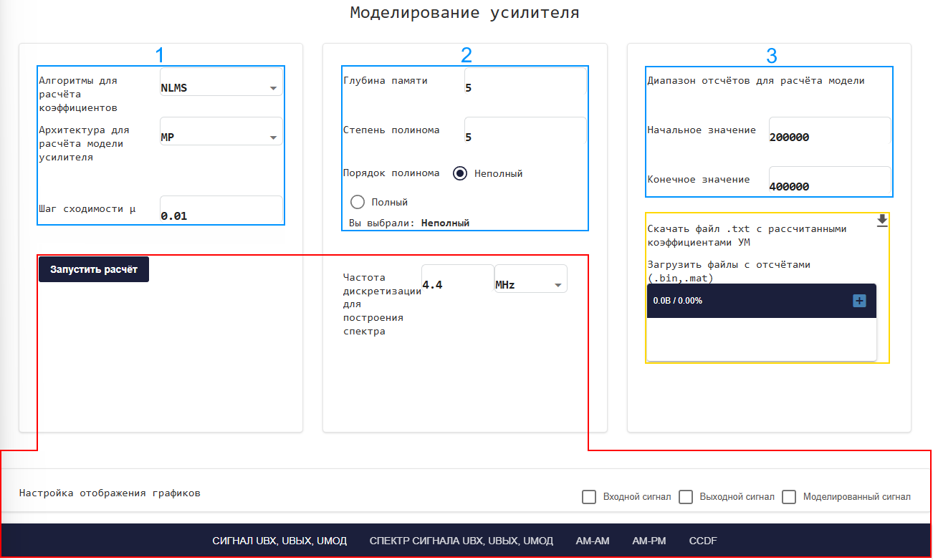Click the Начальное значение field 200000
Image resolution: width=933 pixels, height=560 pixels.
tap(830, 131)
